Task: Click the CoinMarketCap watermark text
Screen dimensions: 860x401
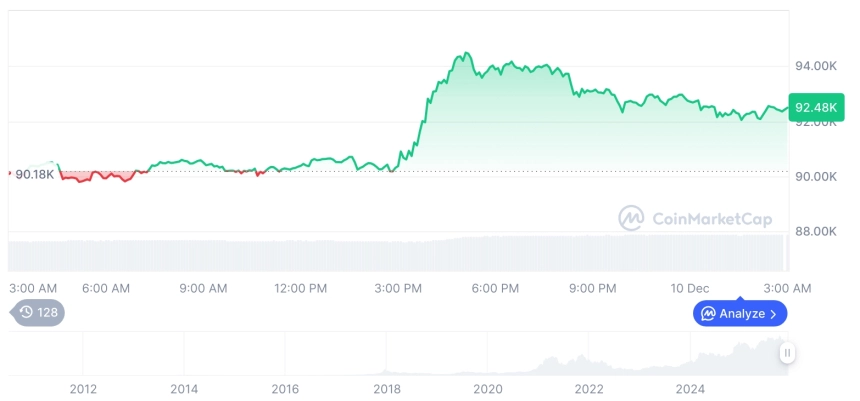Action: click(x=711, y=218)
